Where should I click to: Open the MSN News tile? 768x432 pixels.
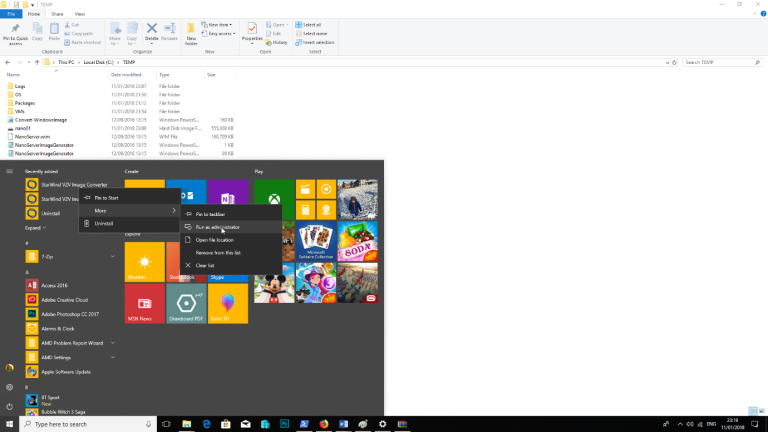[144, 303]
